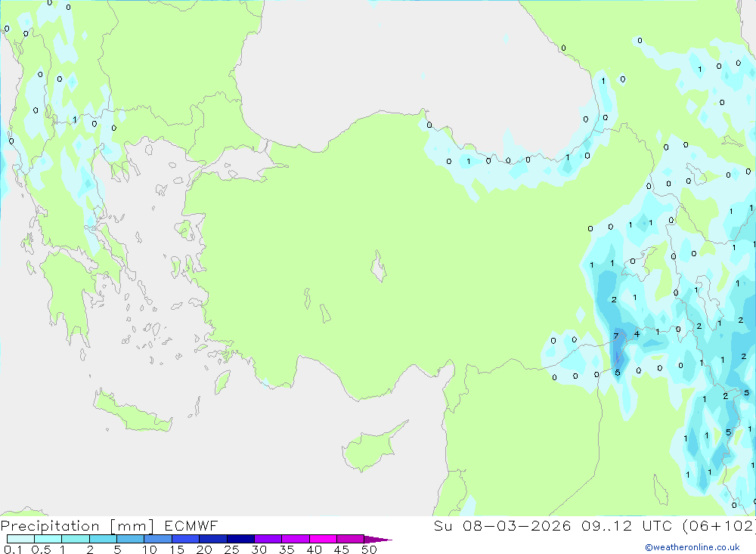Select the 35–40 mm legend color swatch
Image resolution: width=756 pixels, height=554 pixels.
[x=296, y=539]
